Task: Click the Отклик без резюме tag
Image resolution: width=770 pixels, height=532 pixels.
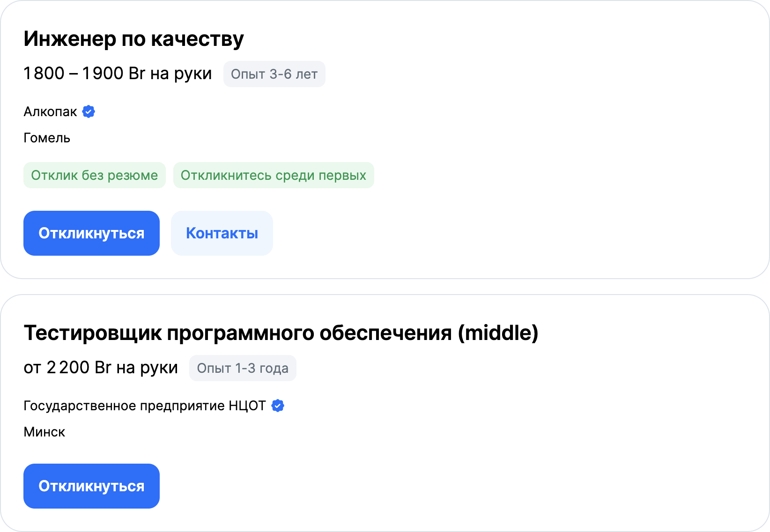Action: [x=94, y=175]
